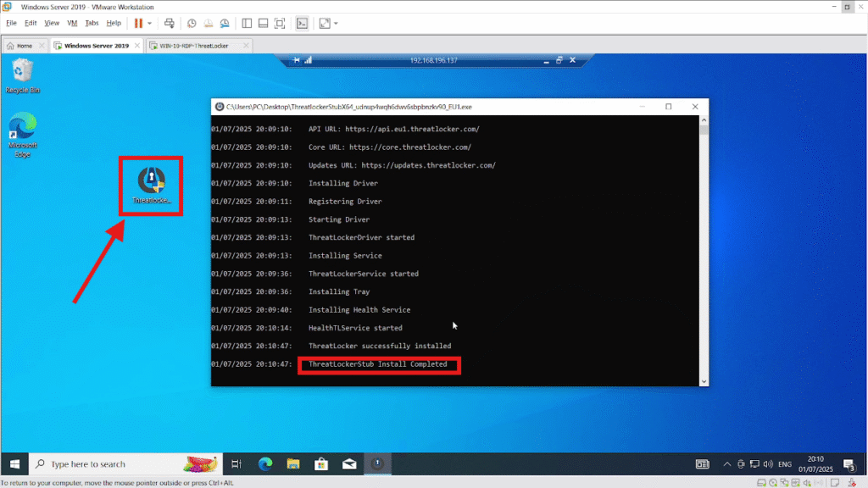The height and width of the screenshot is (488, 868).
Task: Open the stretch guest dropdown arrow
Action: [x=336, y=23]
